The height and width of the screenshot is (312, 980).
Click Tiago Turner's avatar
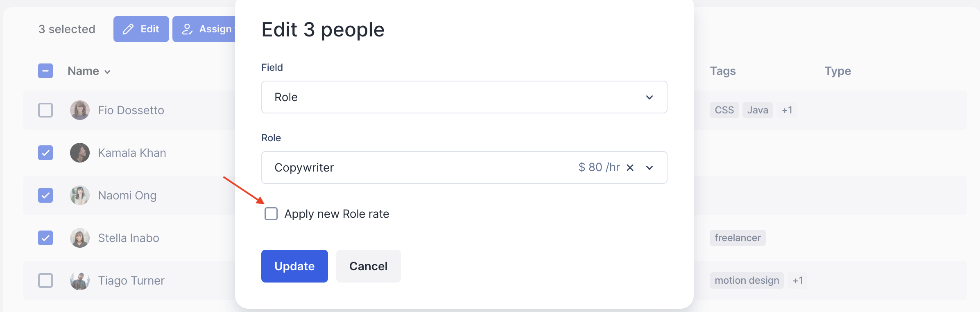pos(80,280)
